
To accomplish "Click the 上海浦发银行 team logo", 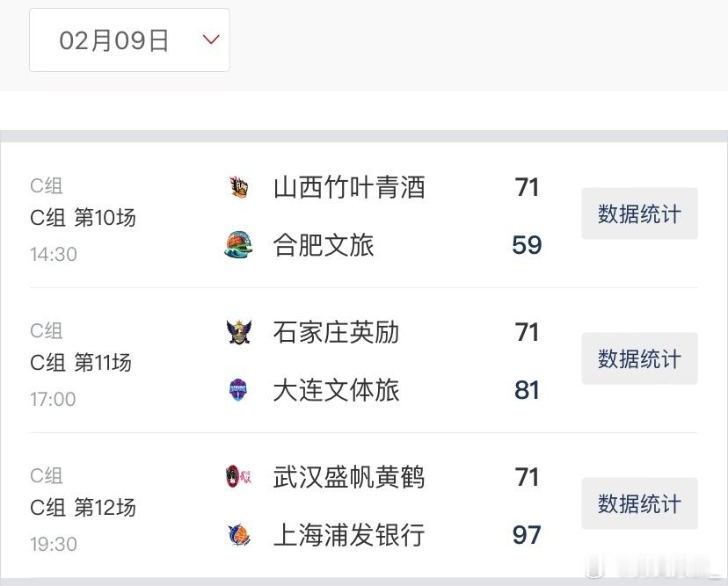I will tap(239, 534).
